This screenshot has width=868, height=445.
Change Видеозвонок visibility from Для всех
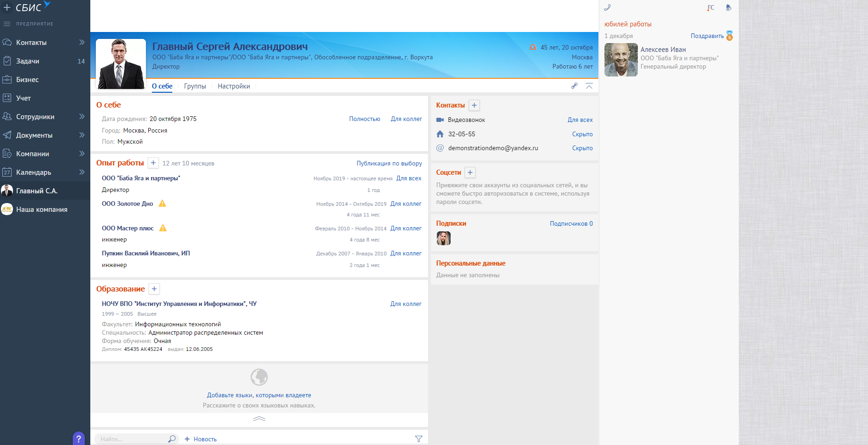[580, 120]
